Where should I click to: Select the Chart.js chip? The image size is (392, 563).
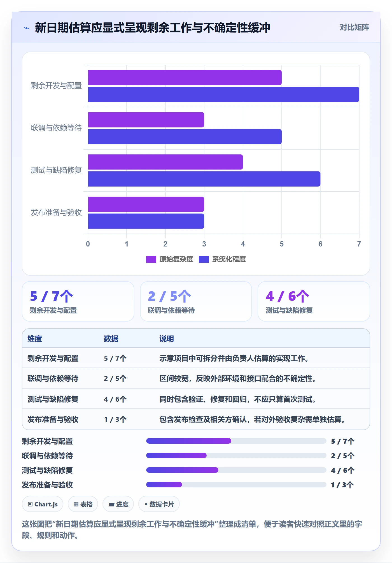tap(43, 504)
